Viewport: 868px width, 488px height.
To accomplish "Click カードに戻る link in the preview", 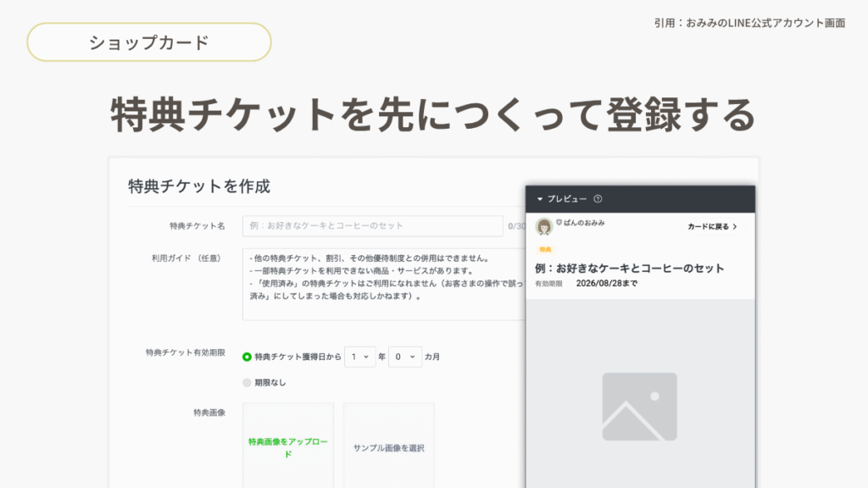I will [x=711, y=227].
